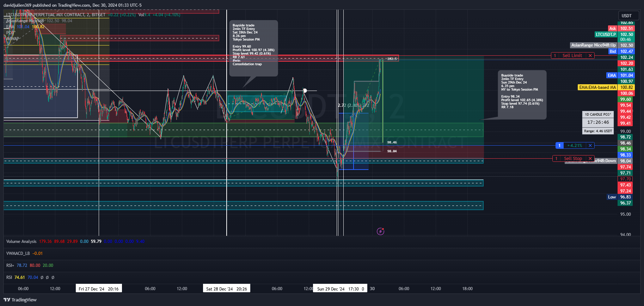Click the 18:00 time axis tick
The width and height of the screenshot is (644, 306).
click(467, 289)
